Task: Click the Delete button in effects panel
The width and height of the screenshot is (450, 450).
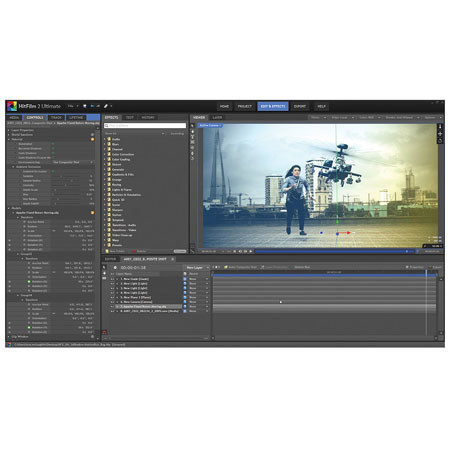Action: (139, 251)
